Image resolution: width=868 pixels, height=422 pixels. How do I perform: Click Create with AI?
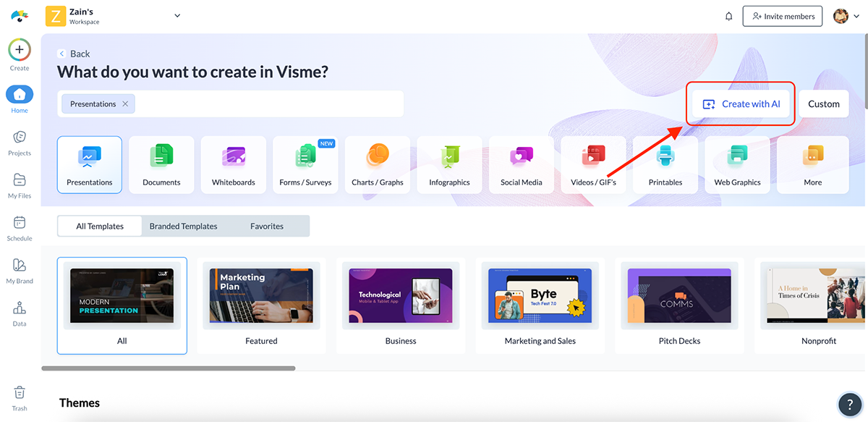[x=739, y=104]
